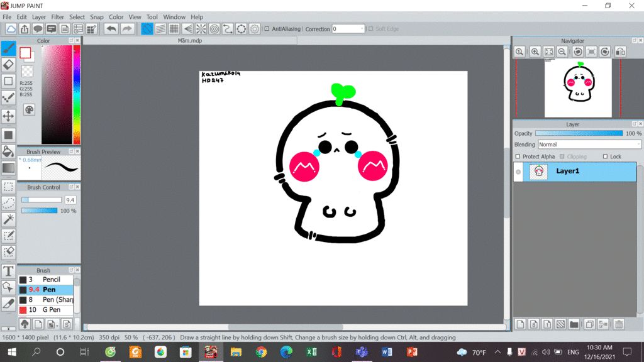Image resolution: width=644 pixels, height=362 pixels.
Task: Open the duplicate brush dropdown in Brush panel
Action: (52, 324)
